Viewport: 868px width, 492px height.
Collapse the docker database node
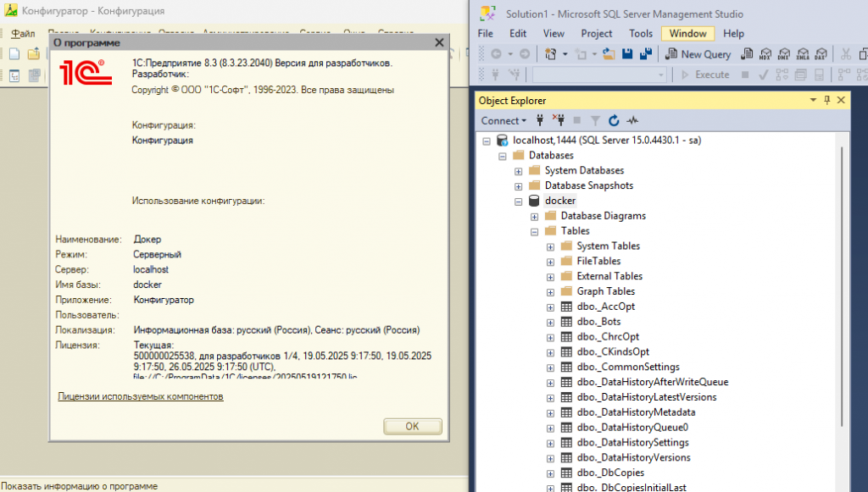519,202
